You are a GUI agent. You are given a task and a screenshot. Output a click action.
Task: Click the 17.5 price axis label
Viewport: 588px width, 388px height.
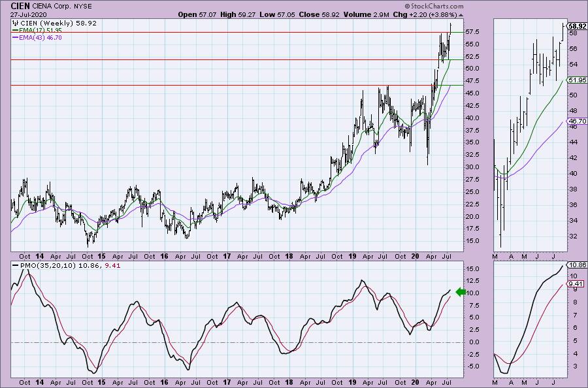click(472, 229)
